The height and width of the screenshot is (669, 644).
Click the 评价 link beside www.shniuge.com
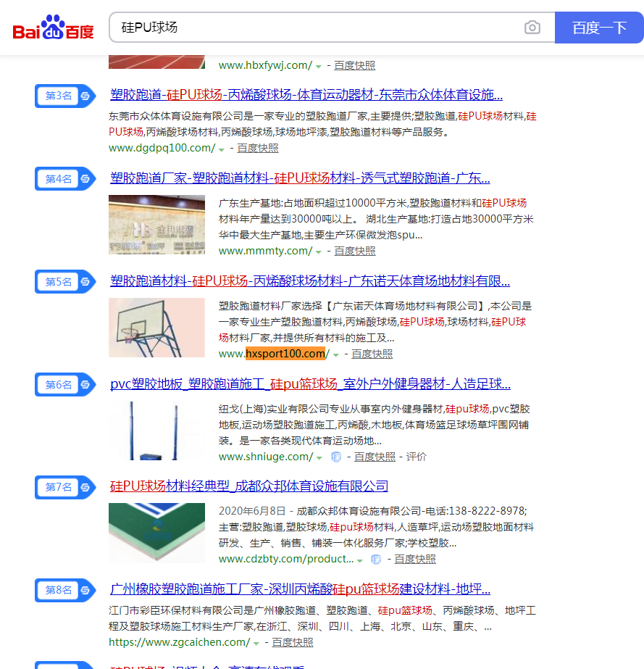pos(417,457)
